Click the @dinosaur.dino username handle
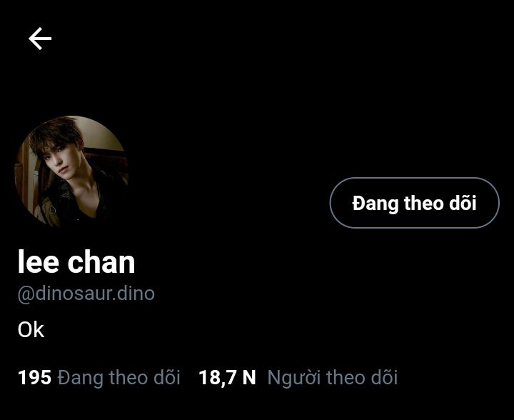Viewport: 514px width, 420px height. tap(86, 294)
